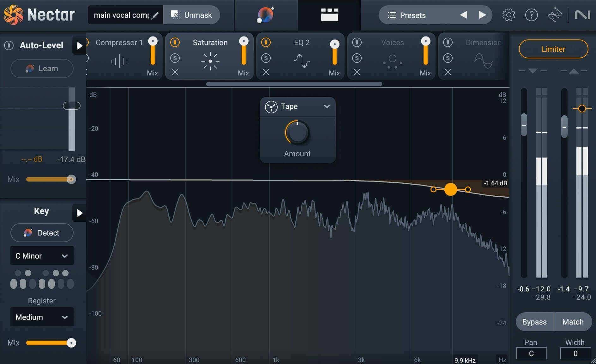
Task: Click the -17.4 dB readout
Action: click(71, 159)
